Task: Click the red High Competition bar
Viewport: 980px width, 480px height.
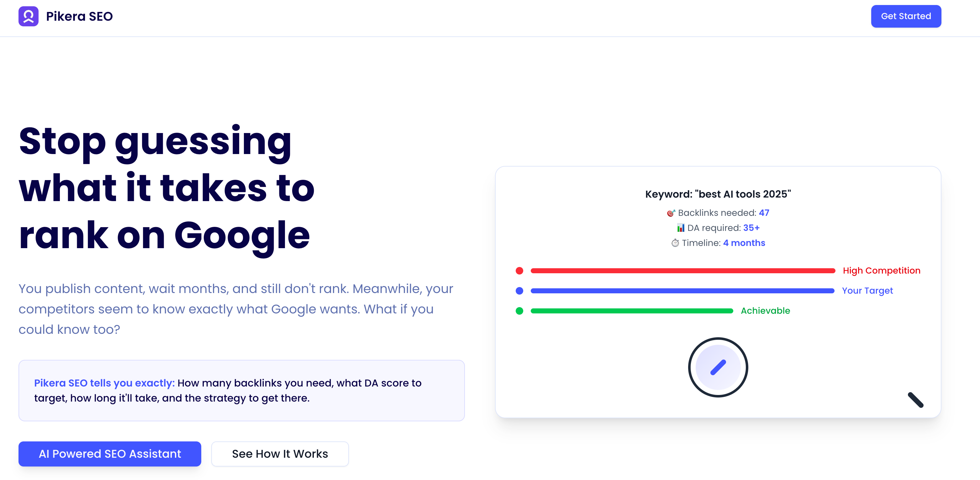Action: 682,271
